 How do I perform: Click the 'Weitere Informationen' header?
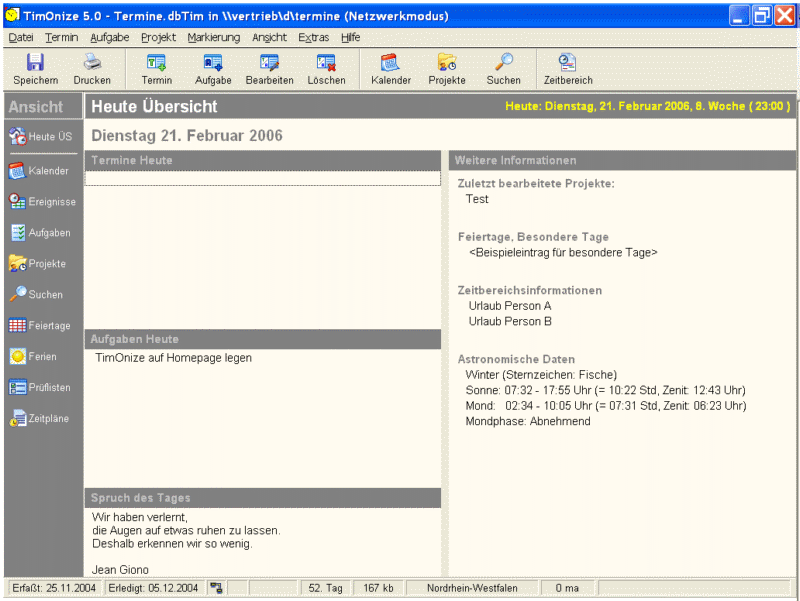pyautogui.click(x=622, y=160)
